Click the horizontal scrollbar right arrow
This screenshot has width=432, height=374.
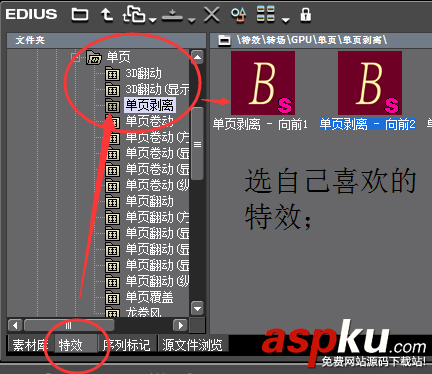point(180,325)
